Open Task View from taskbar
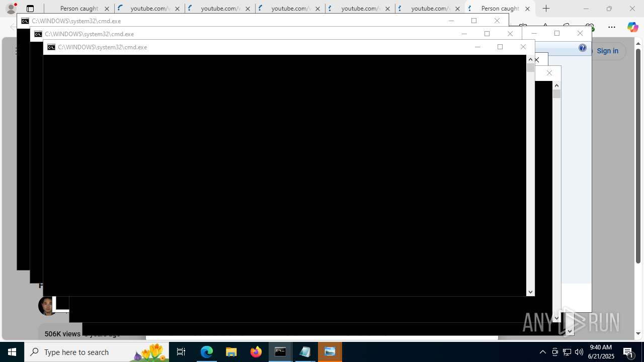The width and height of the screenshot is (644, 362). [x=181, y=352]
